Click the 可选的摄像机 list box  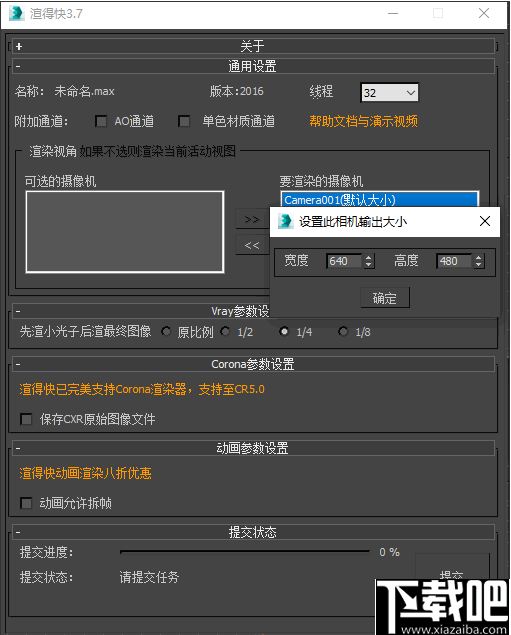125,232
